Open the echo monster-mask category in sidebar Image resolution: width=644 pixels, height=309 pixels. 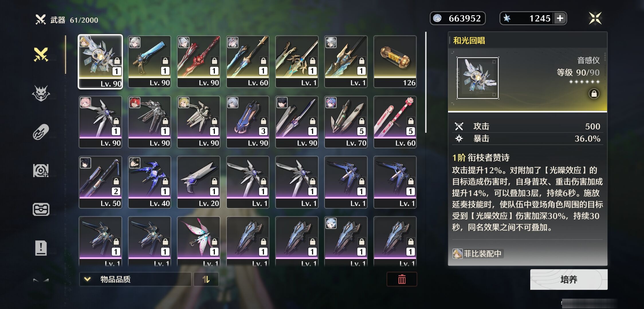click(x=41, y=93)
